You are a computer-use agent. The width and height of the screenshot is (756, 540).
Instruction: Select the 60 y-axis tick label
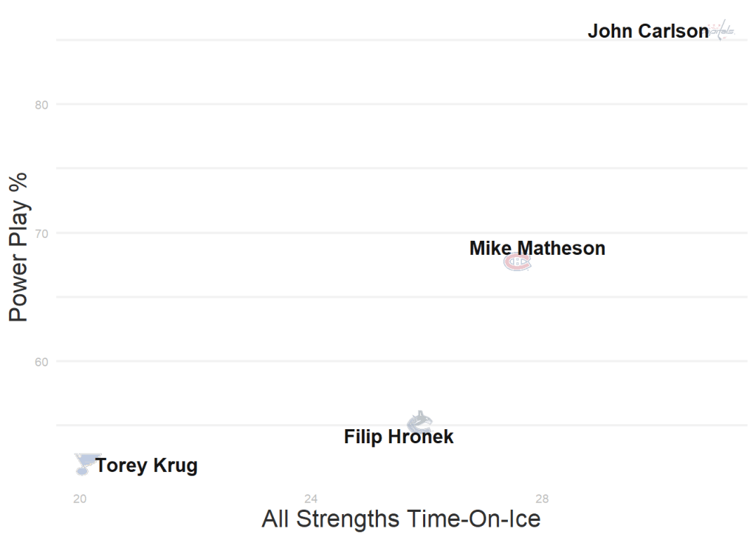point(41,362)
